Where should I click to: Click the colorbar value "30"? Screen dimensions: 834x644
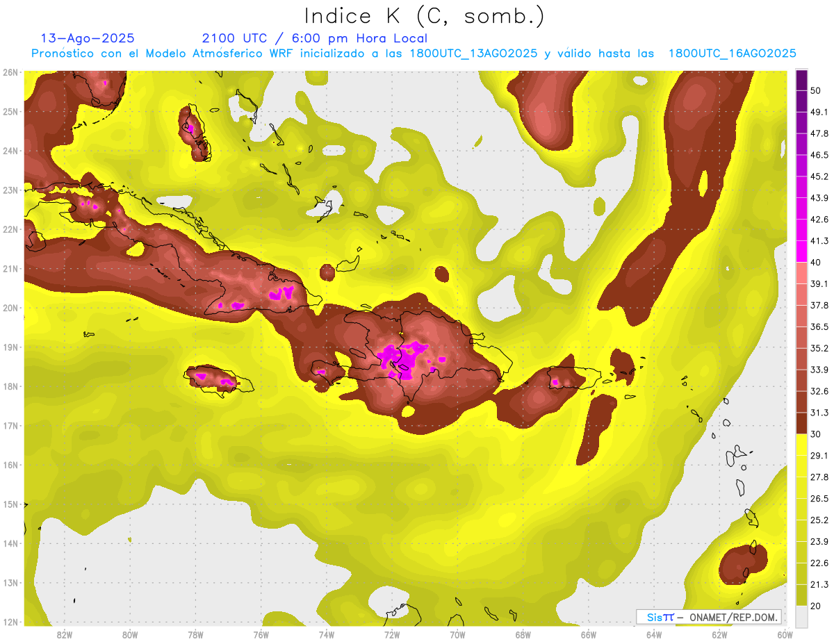click(x=815, y=434)
